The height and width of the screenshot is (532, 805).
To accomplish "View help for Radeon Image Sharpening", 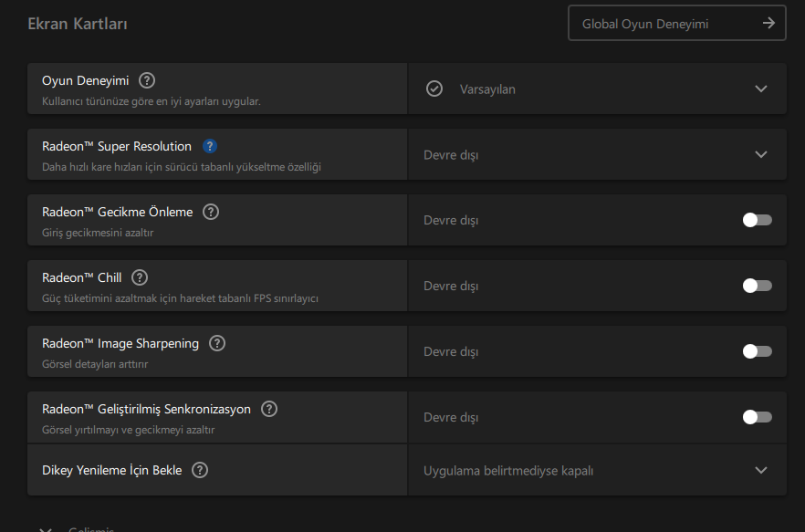I will (217, 343).
